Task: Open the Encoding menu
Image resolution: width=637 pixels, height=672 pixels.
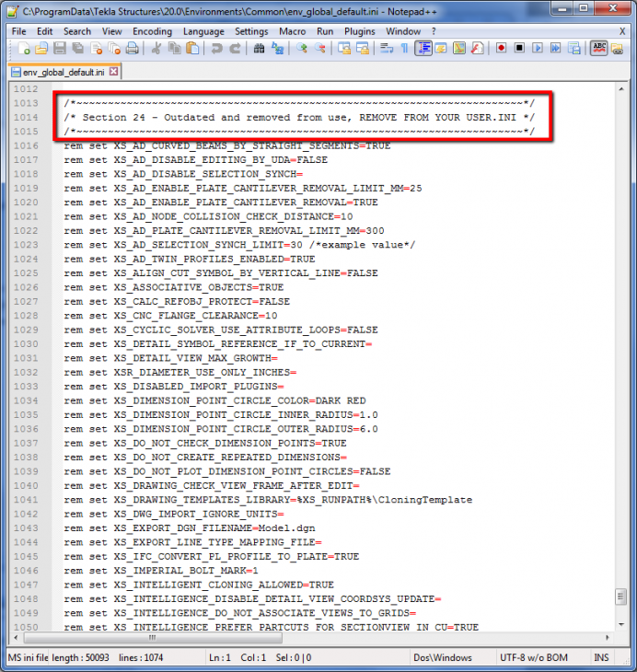Action: coord(152,31)
